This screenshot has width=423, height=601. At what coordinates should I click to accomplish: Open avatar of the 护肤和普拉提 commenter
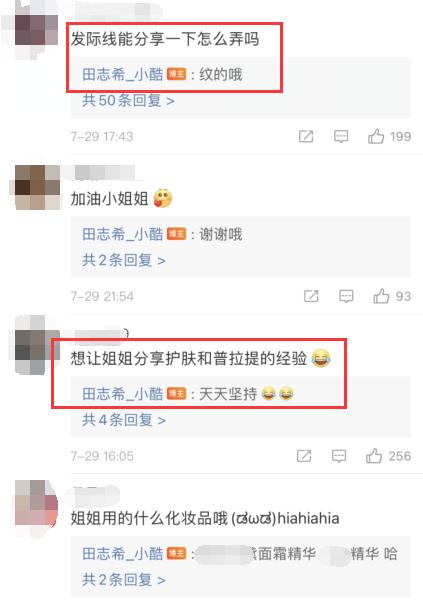tap(37, 345)
